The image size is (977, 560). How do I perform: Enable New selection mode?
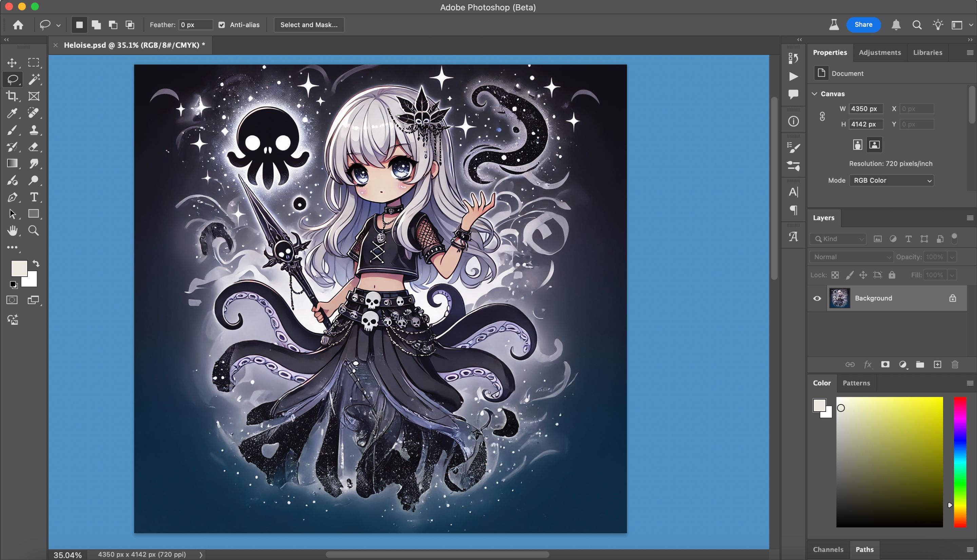point(79,25)
